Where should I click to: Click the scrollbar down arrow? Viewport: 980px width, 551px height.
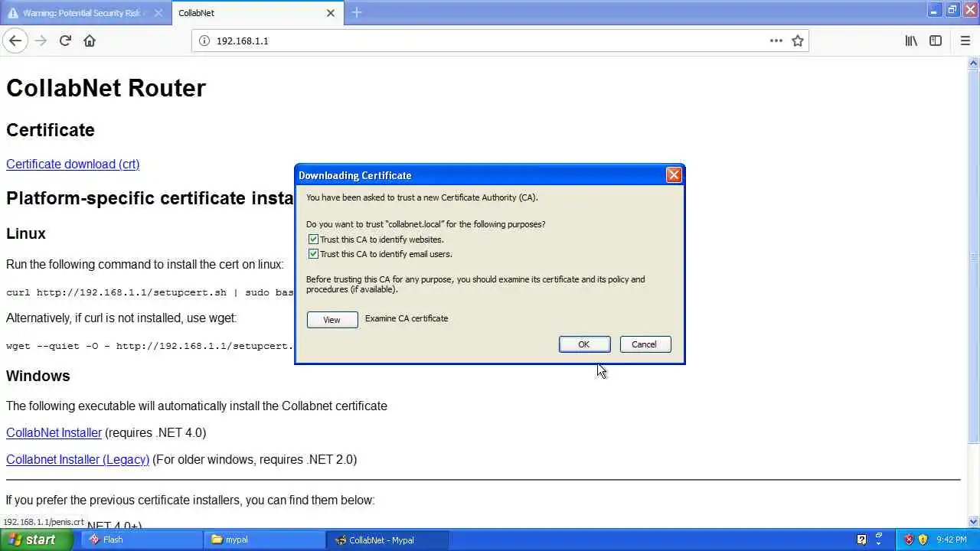pos(973,522)
